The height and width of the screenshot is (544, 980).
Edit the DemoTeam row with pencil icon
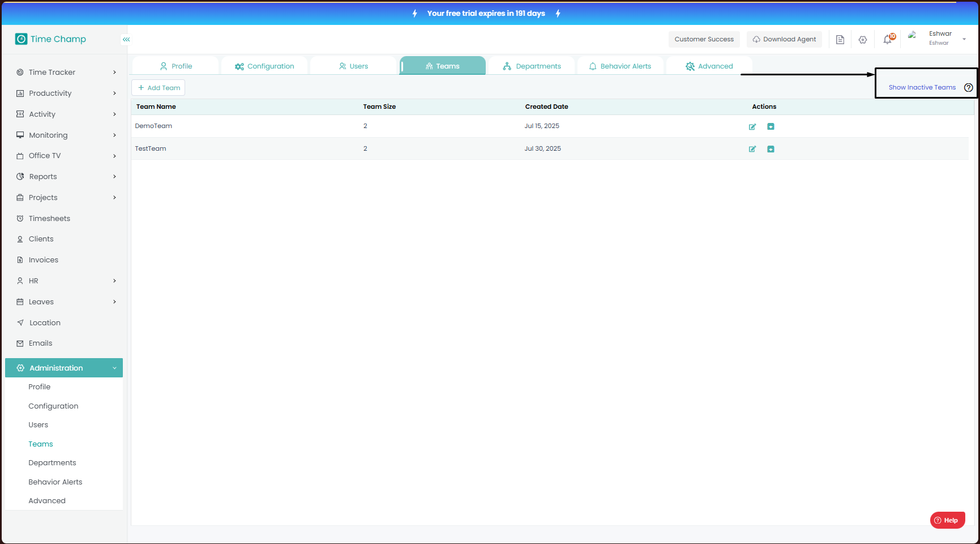[752, 126]
